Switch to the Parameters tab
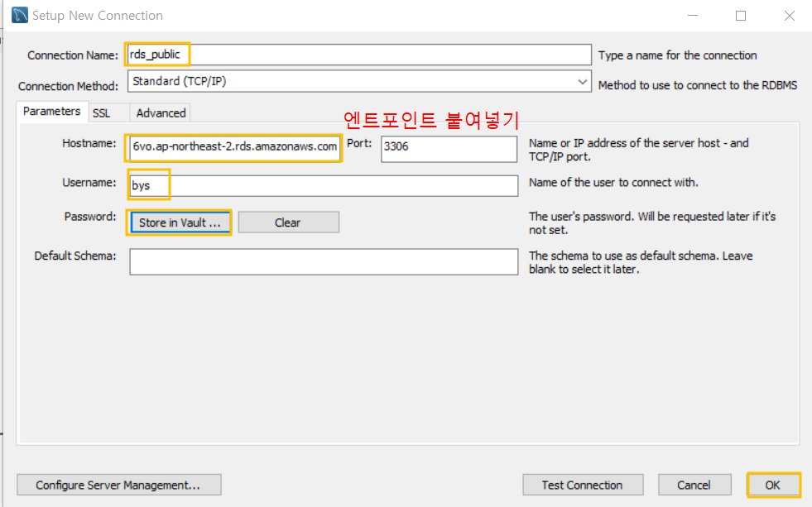This screenshot has height=507, width=812. tap(52, 111)
